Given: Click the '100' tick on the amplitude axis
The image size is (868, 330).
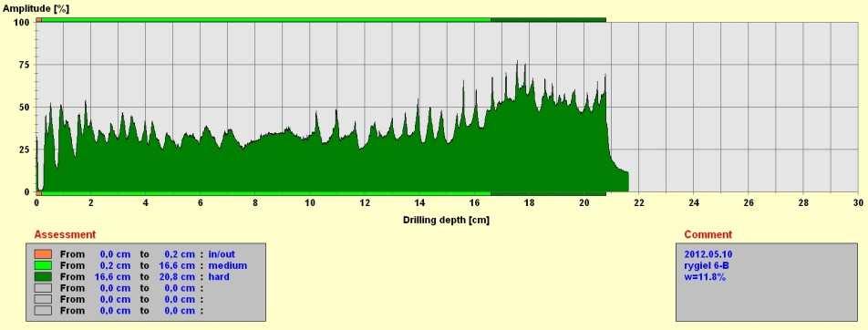Looking at the screenshot, I should click(x=21, y=22).
